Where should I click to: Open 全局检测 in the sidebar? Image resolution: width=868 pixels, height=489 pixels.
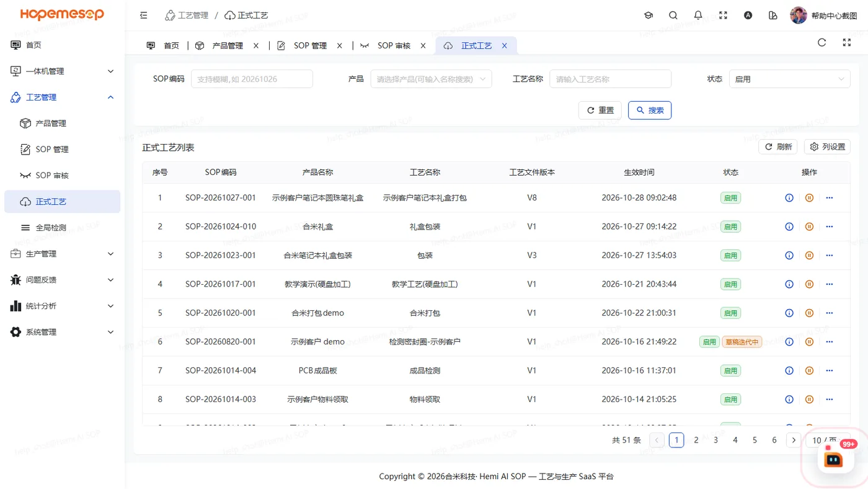pyautogui.click(x=63, y=228)
